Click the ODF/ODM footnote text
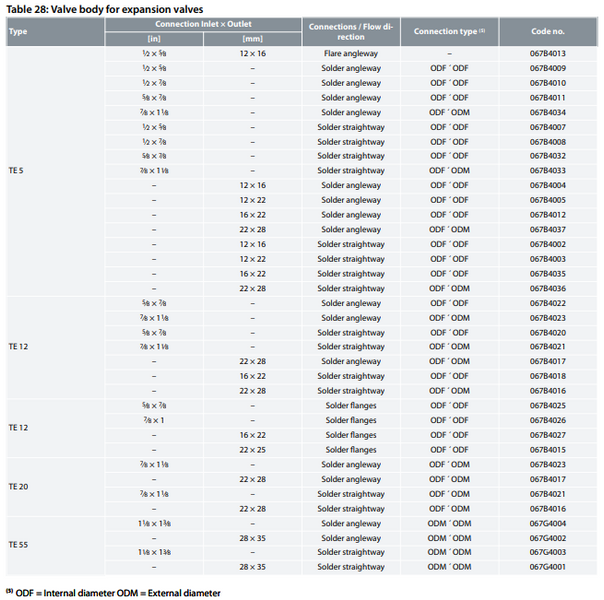 [x=113, y=593]
